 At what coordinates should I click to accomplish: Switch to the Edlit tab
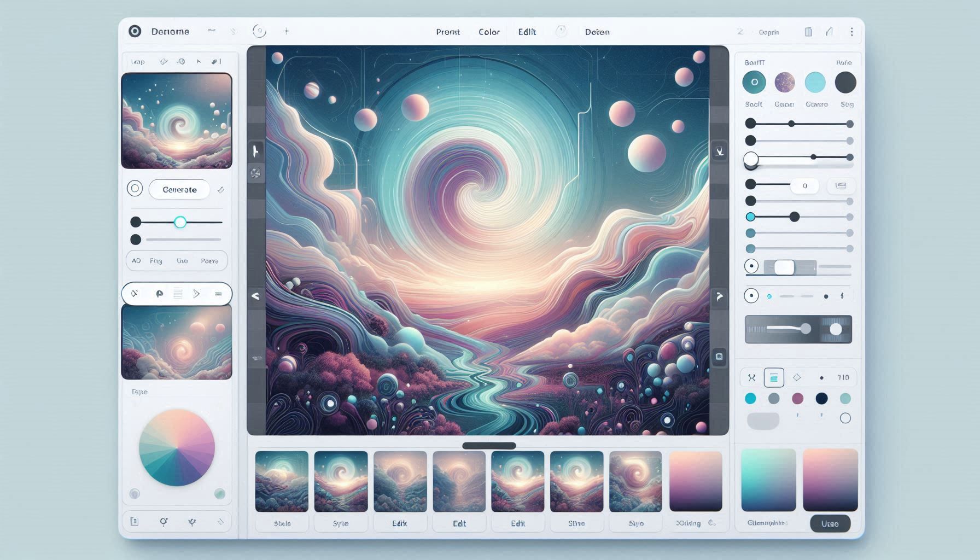click(527, 32)
